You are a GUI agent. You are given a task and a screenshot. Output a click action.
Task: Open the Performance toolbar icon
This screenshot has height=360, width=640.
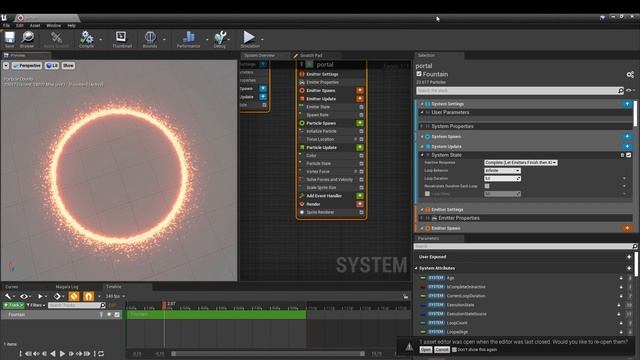[x=189, y=38]
